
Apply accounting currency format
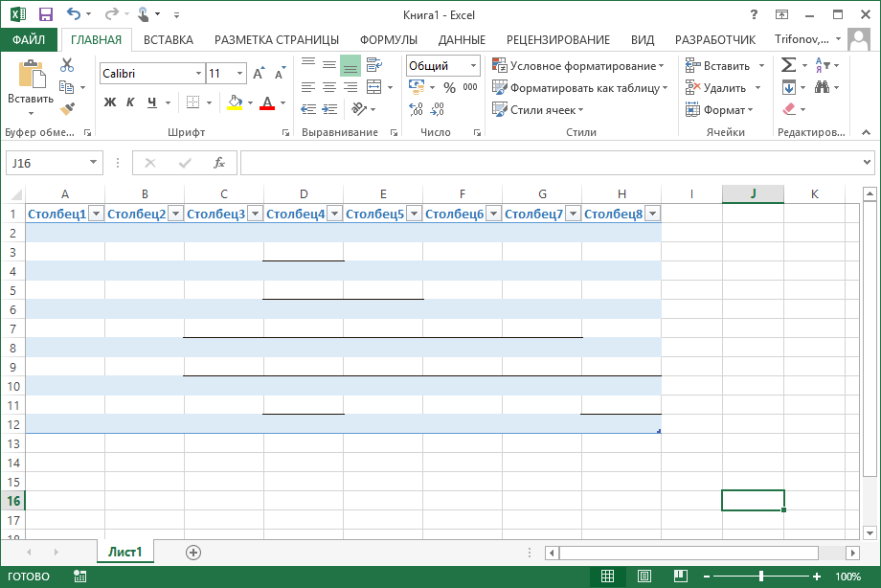coord(417,87)
